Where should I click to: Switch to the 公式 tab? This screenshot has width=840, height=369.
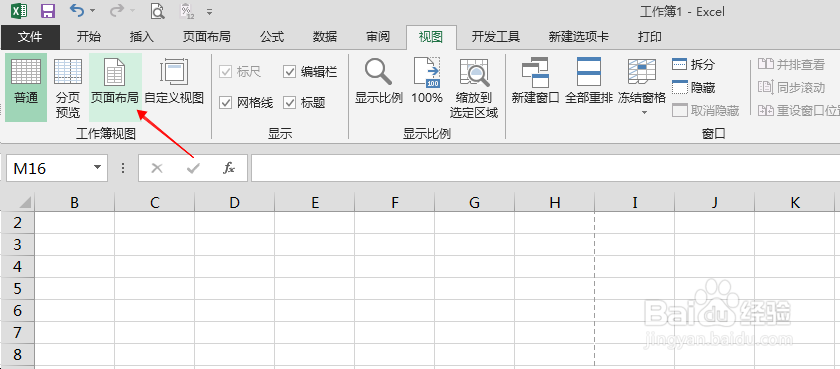click(272, 37)
